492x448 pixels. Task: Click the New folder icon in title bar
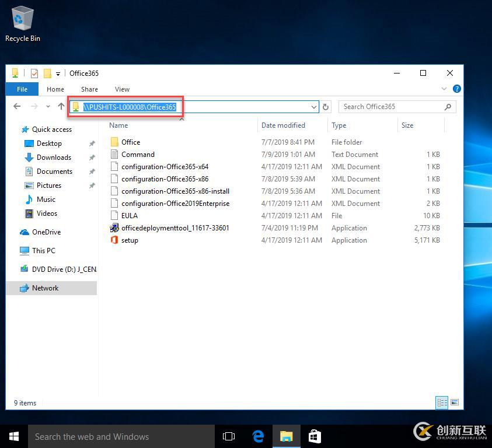(x=47, y=73)
